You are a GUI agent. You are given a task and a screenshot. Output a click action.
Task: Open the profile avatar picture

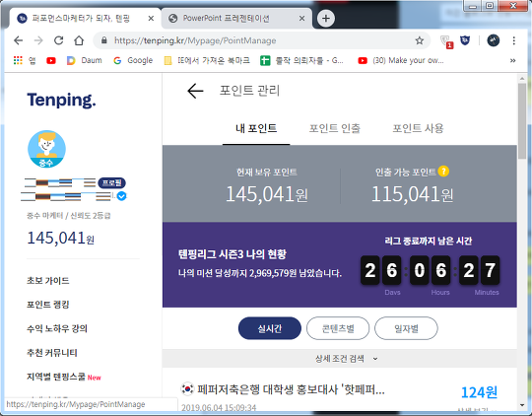pyautogui.click(x=46, y=149)
